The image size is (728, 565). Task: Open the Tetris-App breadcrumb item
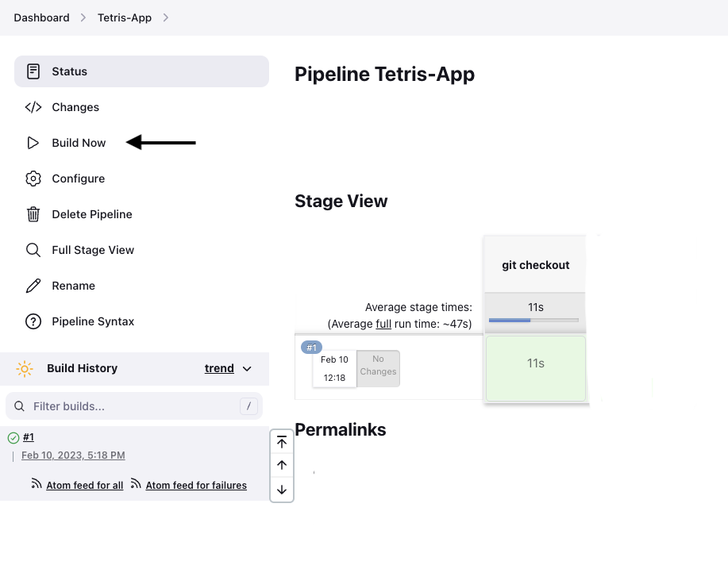click(x=125, y=17)
